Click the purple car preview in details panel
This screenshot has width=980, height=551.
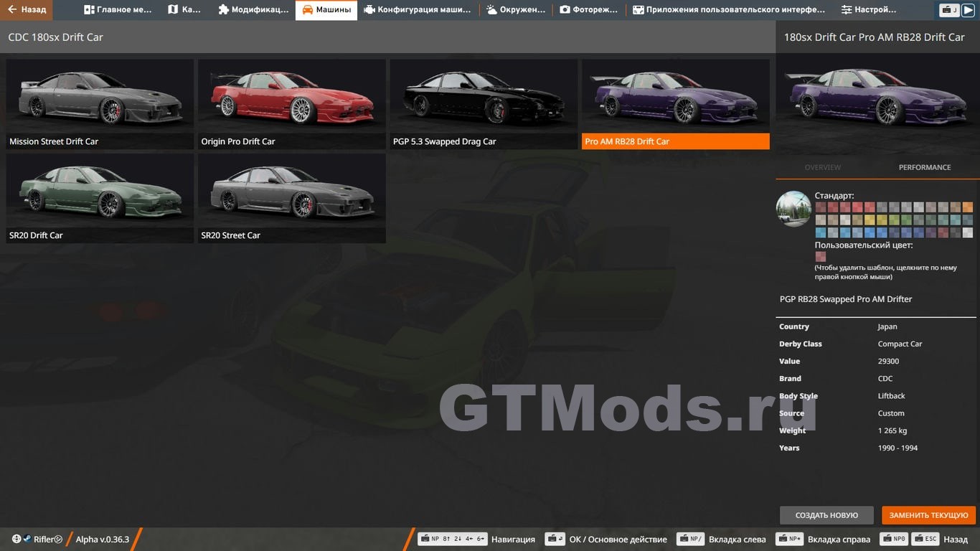click(x=877, y=103)
